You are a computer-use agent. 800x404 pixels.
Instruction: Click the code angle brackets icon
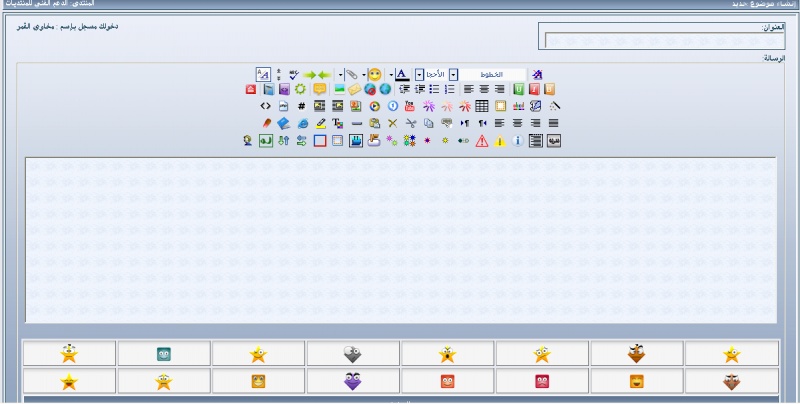tap(265, 106)
